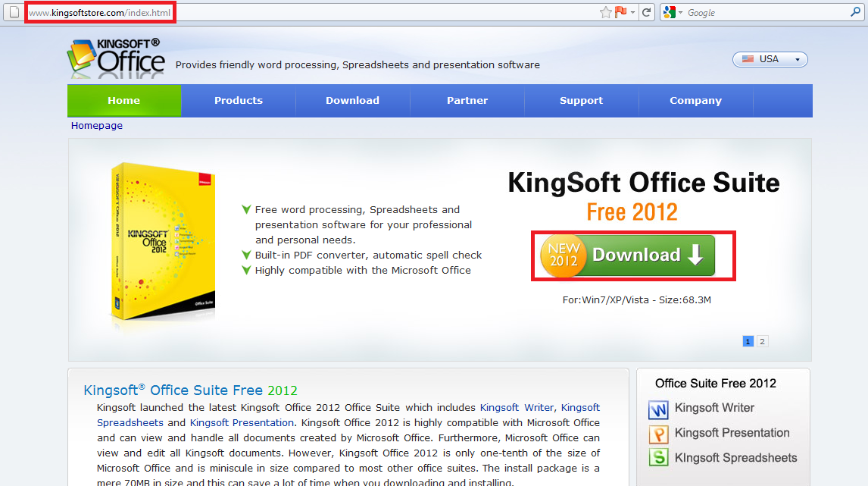Click the yellow Kingsoft Office 2012 box image
The height and width of the screenshot is (486, 868).
coord(163,242)
